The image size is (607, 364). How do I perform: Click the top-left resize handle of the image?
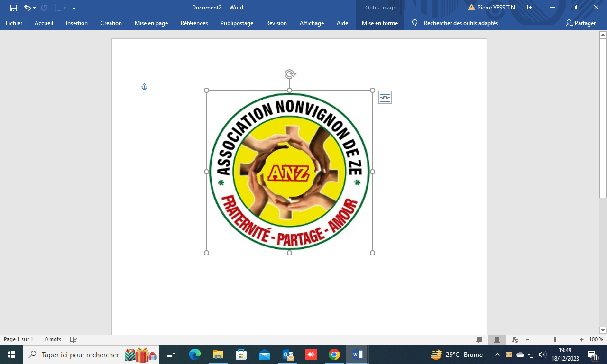pos(206,90)
